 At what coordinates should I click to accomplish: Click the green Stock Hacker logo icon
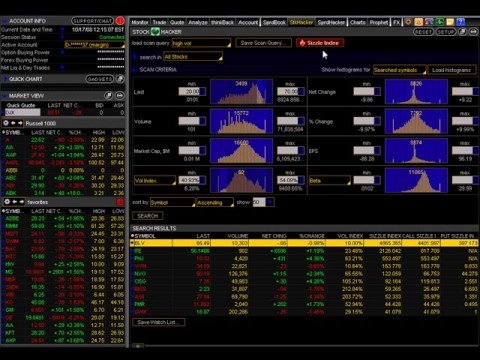pos(155,32)
